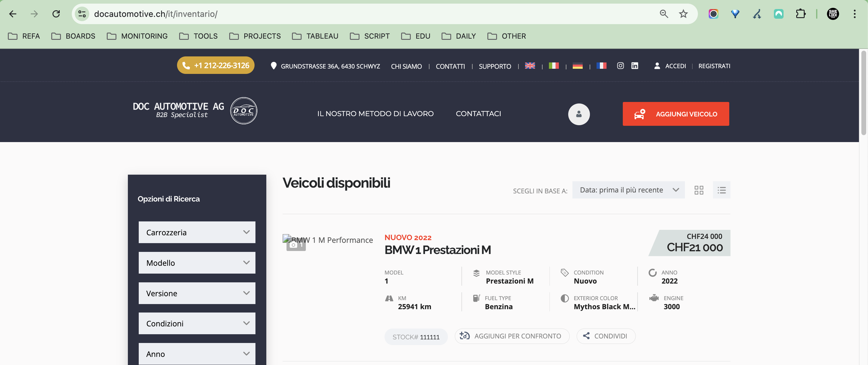Open the BOARDS bookmarks folder

coord(74,36)
